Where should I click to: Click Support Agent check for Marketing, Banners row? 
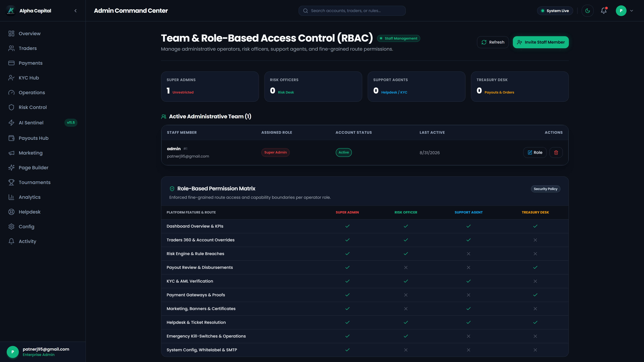pyautogui.click(x=469, y=309)
